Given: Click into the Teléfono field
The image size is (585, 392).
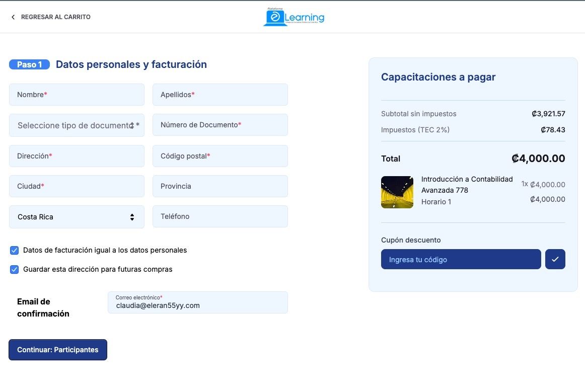Looking at the screenshot, I should tap(220, 216).
